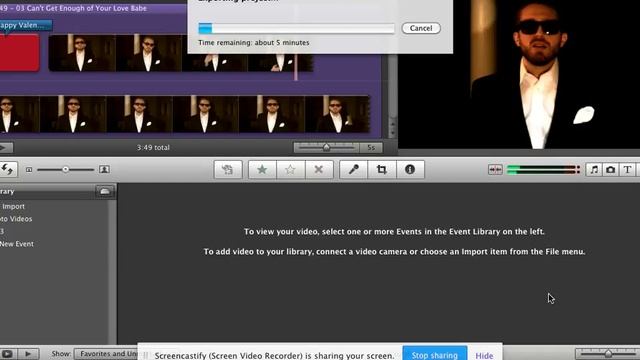Reject selection with the X icon
The height and width of the screenshot is (360, 640).
coord(319,169)
